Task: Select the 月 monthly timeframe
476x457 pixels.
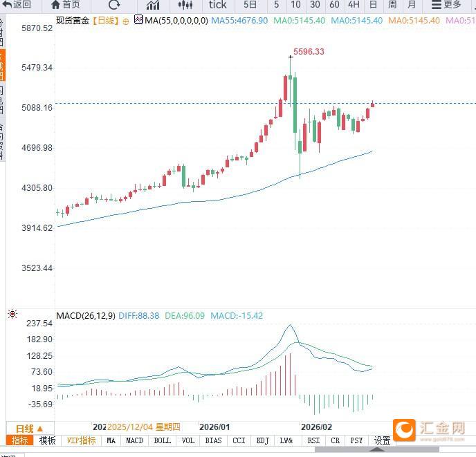Action: coord(412,5)
